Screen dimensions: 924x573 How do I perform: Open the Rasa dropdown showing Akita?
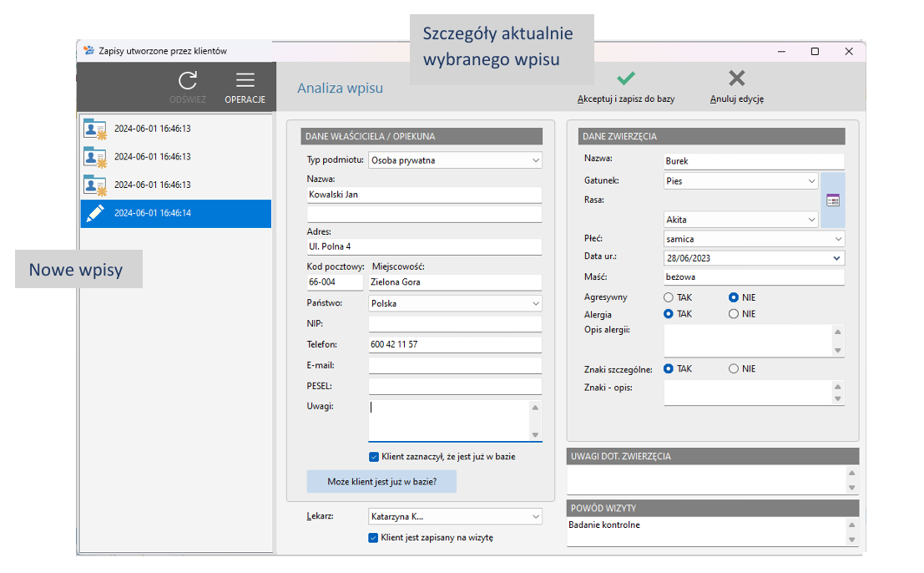point(740,220)
